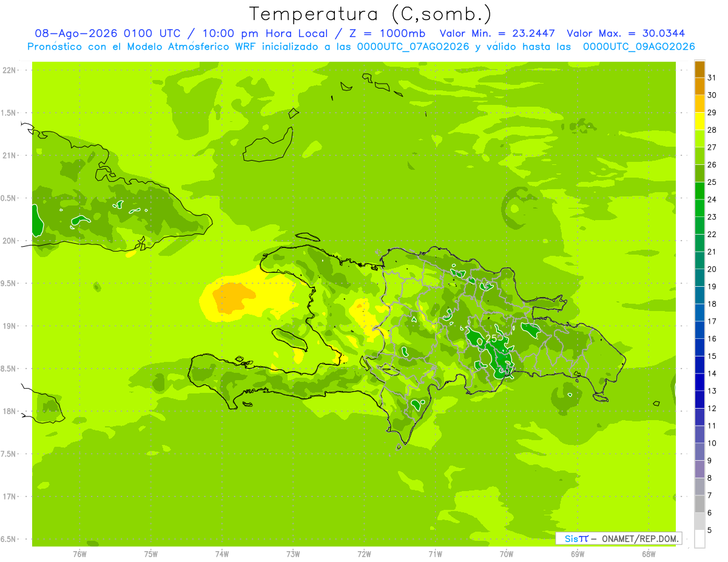The image size is (728, 562).
Task: Select the "0000UTC_07AGO2026" initialization timestamp
Action: [413, 47]
